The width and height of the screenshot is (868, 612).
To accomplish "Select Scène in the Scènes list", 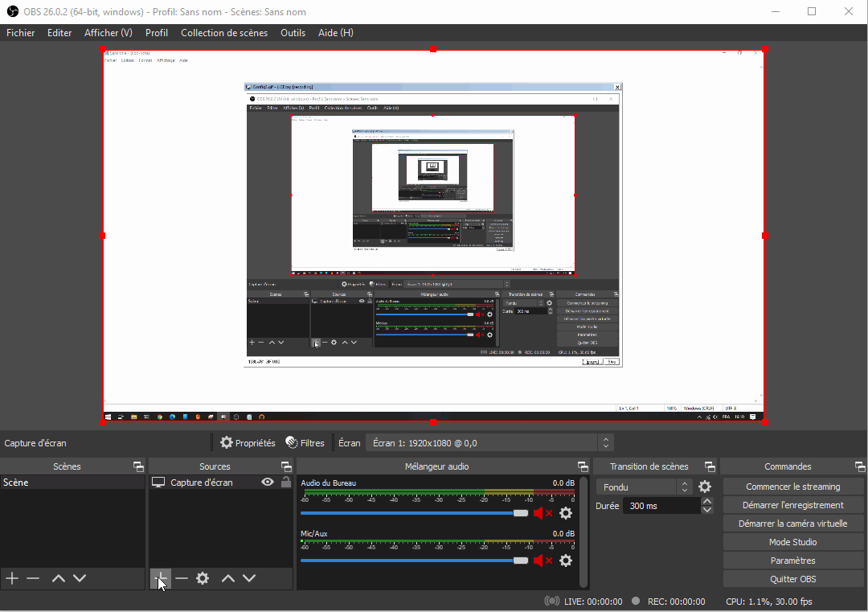I will [x=72, y=483].
